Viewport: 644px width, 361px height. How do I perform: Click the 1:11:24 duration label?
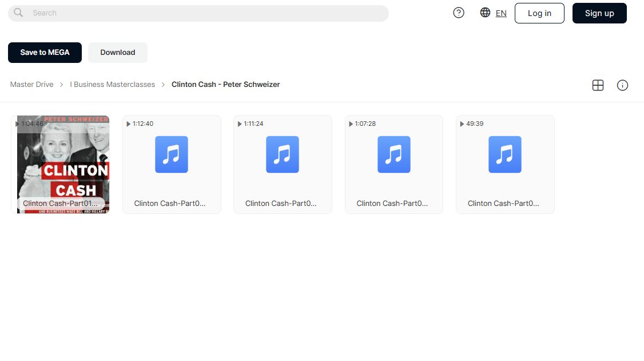tap(253, 124)
